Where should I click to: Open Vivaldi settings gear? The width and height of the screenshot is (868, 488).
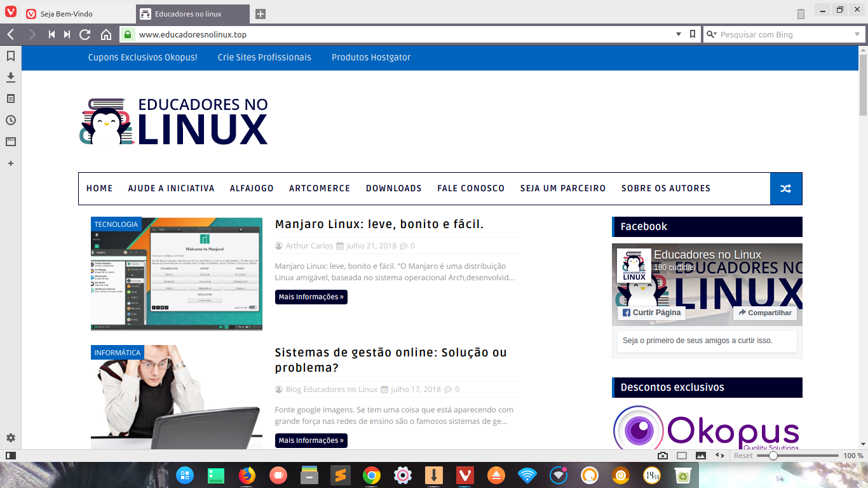[x=11, y=438]
